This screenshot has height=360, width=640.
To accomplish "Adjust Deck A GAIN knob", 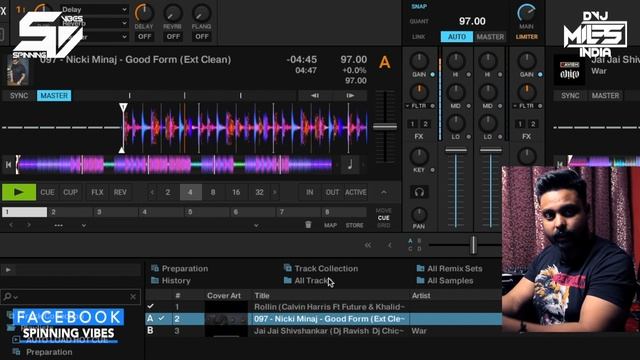I will pos(419,61).
